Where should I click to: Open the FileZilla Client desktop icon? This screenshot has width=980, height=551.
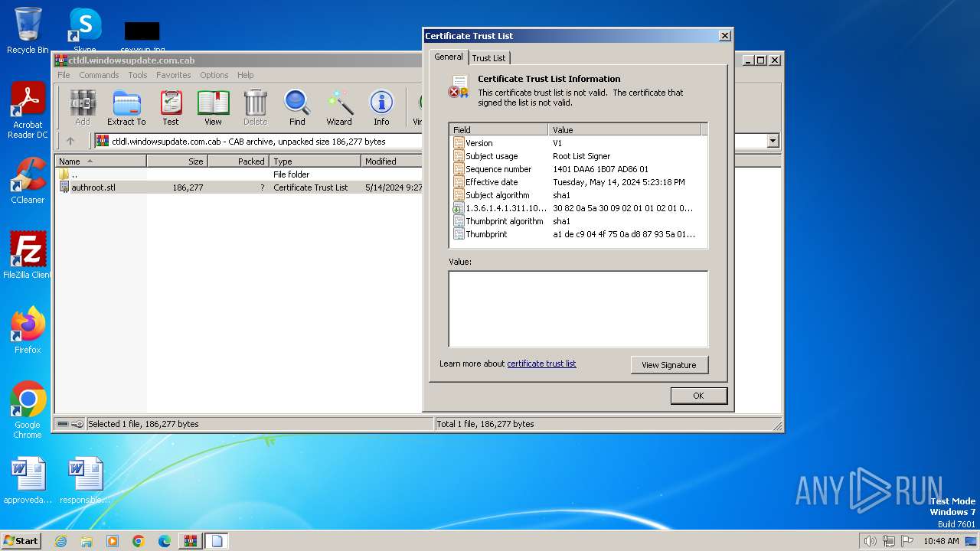coord(28,256)
